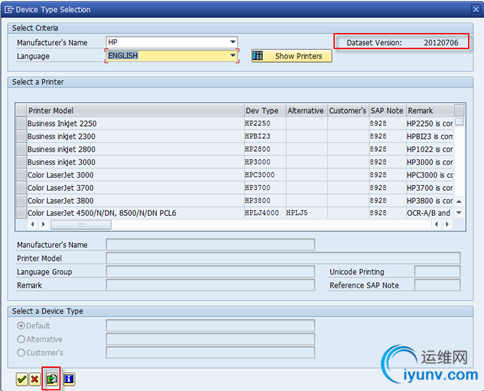The height and width of the screenshot is (391, 484).
Task: Click the green checkmark confirm icon
Action: 22,379
